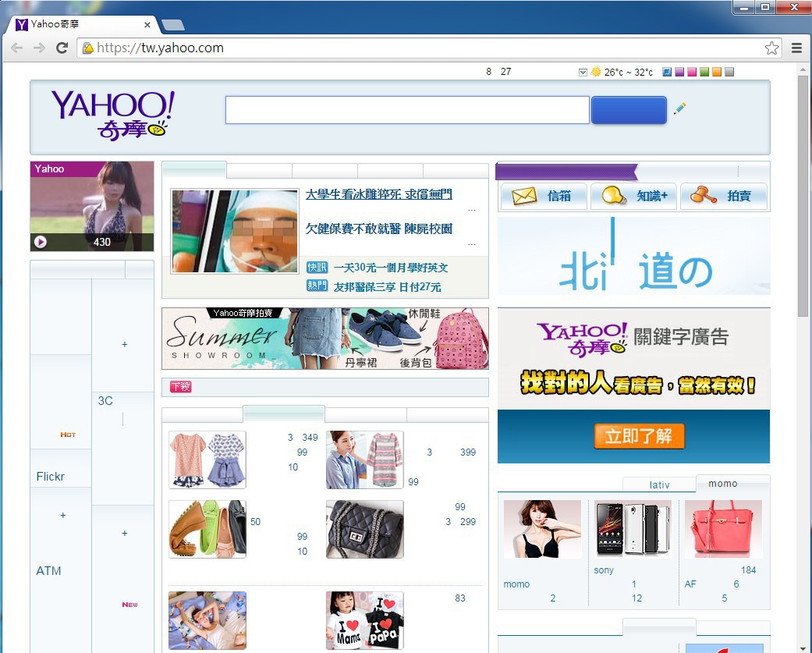Click the browser forward arrow
Image resolution: width=812 pixels, height=653 pixels.
click(x=39, y=48)
